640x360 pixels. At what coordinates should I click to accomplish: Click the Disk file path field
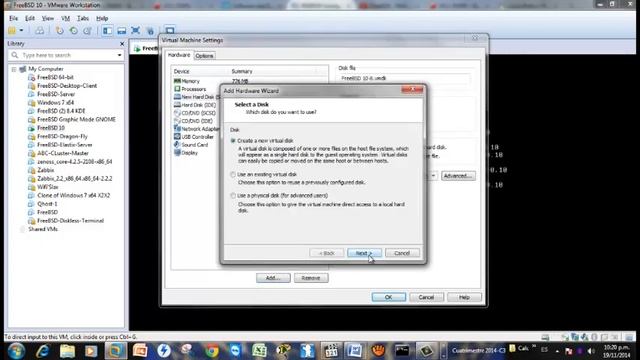(x=404, y=78)
